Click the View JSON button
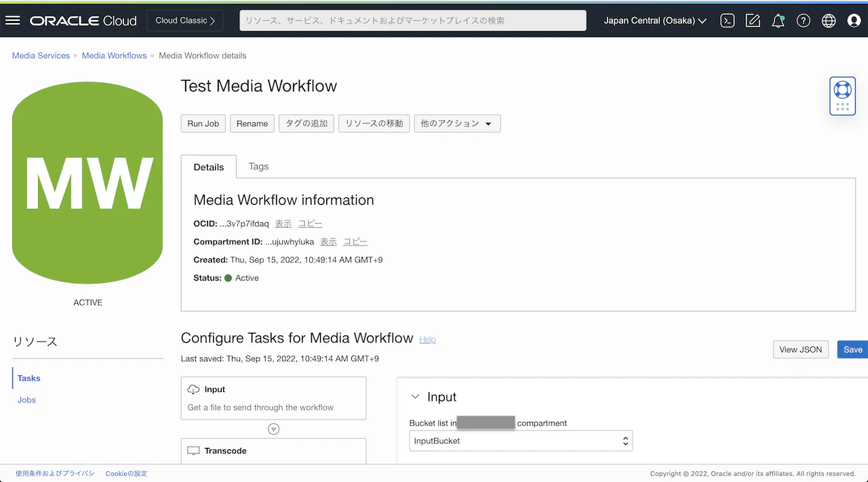The image size is (868, 482). [x=801, y=349]
